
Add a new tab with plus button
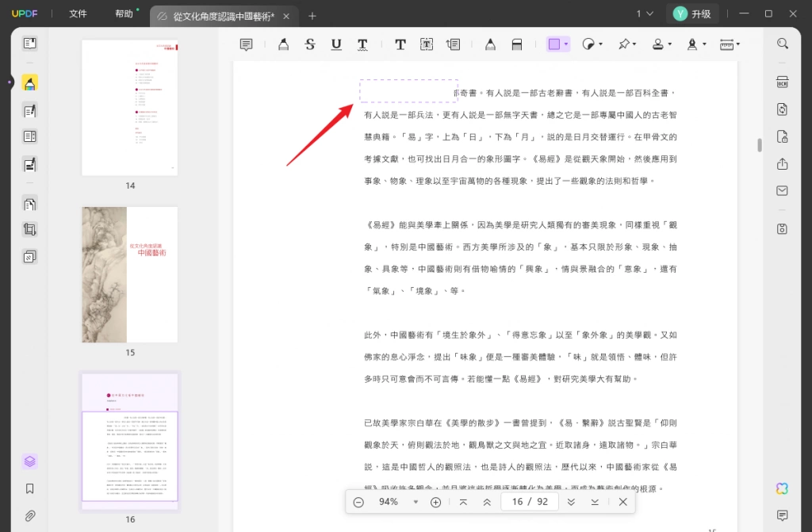pos(312,17)
